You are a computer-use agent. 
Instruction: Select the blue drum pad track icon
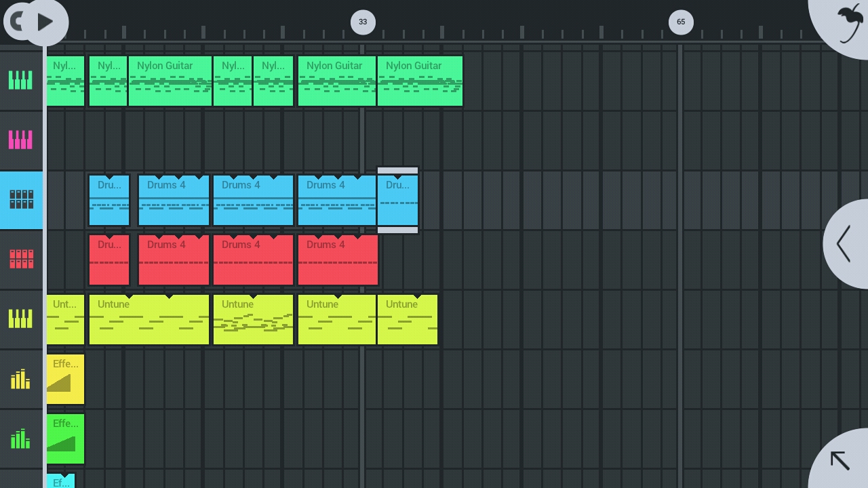click(x=20, y=200)
